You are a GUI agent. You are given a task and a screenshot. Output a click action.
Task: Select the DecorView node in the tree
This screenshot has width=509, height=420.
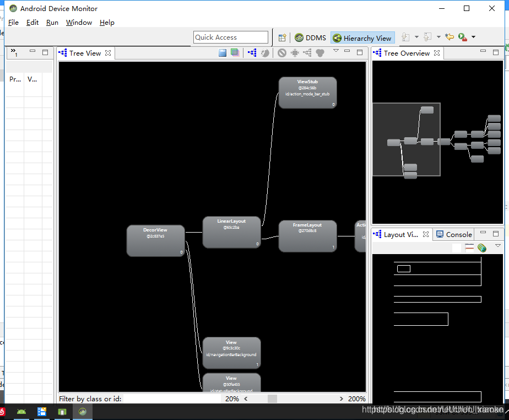pos(155,241)
